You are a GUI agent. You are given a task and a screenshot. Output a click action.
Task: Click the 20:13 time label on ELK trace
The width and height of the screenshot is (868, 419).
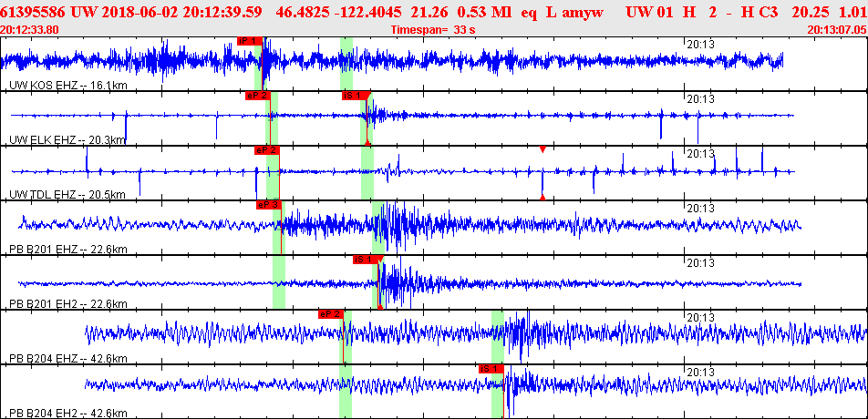(x=700, y=98)
